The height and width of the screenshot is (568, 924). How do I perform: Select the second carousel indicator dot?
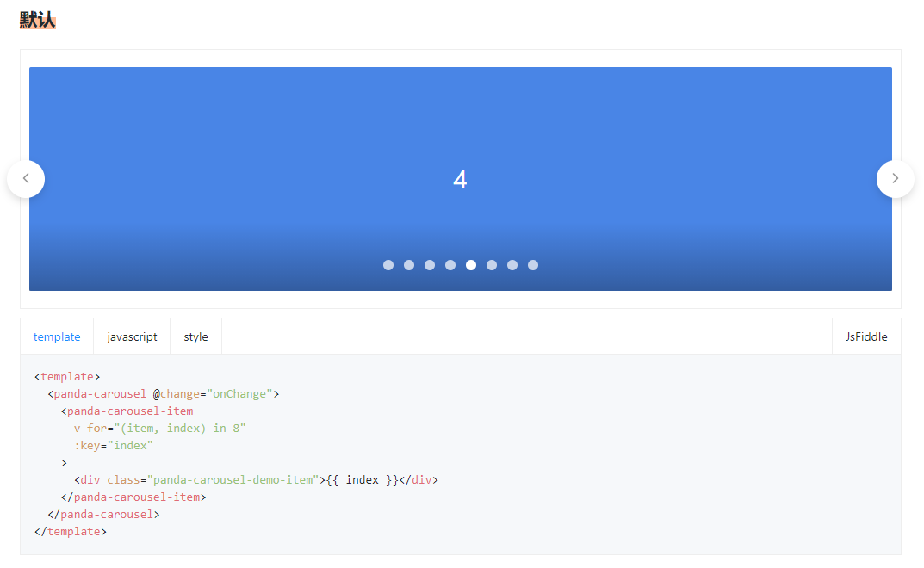tap(409, 265)
